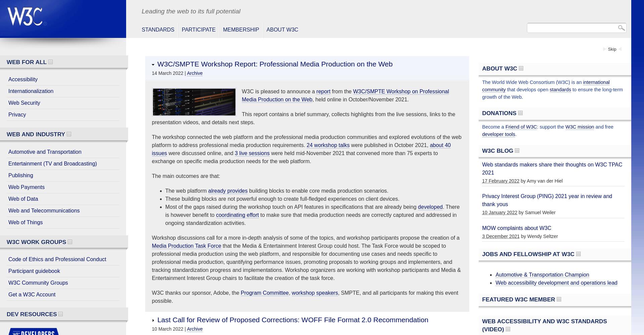Open the Membership menu
This screenshot has height=335, width=644.
point(241,30)
